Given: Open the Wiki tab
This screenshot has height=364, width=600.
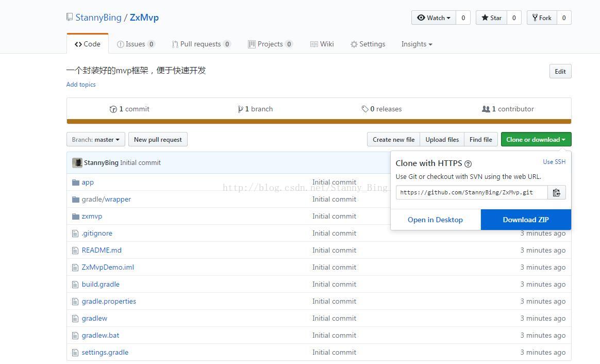Looking at the screenshot, I should coord(322,44).
